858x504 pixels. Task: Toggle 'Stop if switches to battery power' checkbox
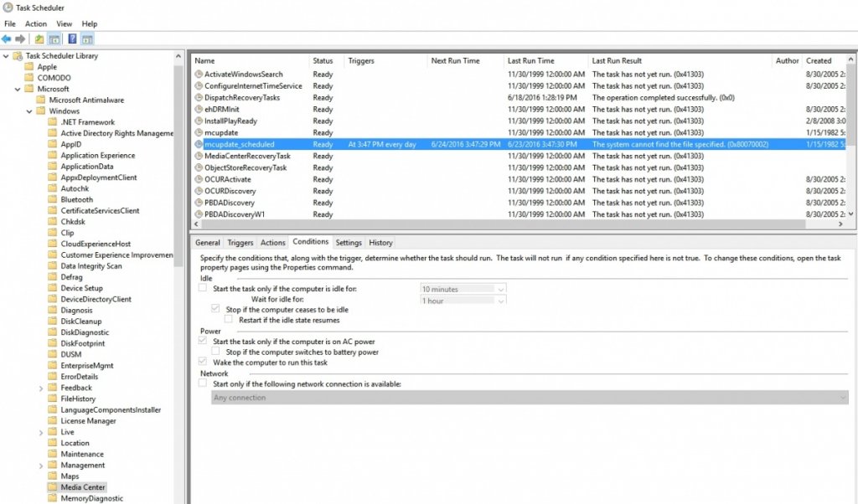coord(215,352)
